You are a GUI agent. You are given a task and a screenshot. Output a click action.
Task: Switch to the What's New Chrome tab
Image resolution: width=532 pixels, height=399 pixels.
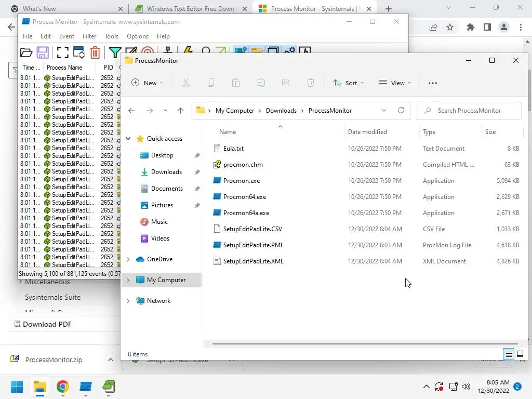tap(66, 9)
